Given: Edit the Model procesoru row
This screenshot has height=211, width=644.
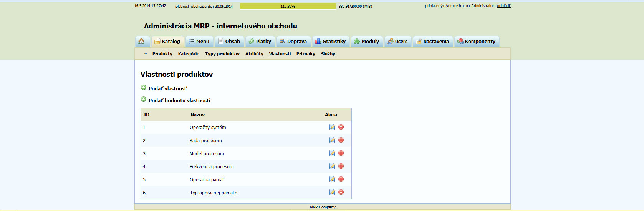Looking at the screenshot, I should [x=332, y=153].
